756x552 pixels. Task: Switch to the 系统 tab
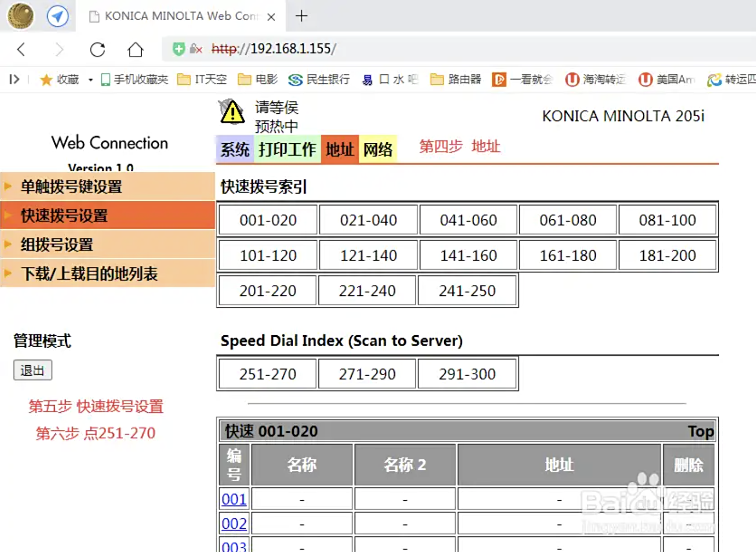[235, 150]
